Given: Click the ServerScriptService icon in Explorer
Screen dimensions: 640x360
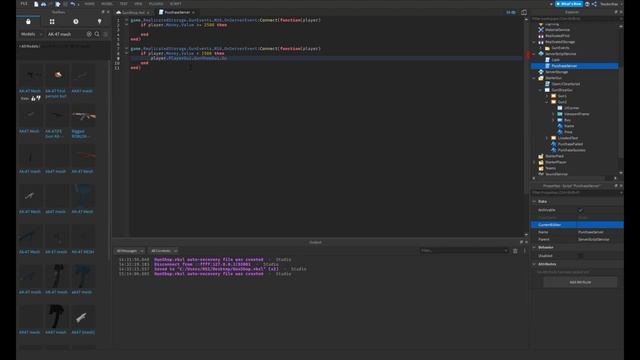Looking at the screenshot, I should click(541, 54).
